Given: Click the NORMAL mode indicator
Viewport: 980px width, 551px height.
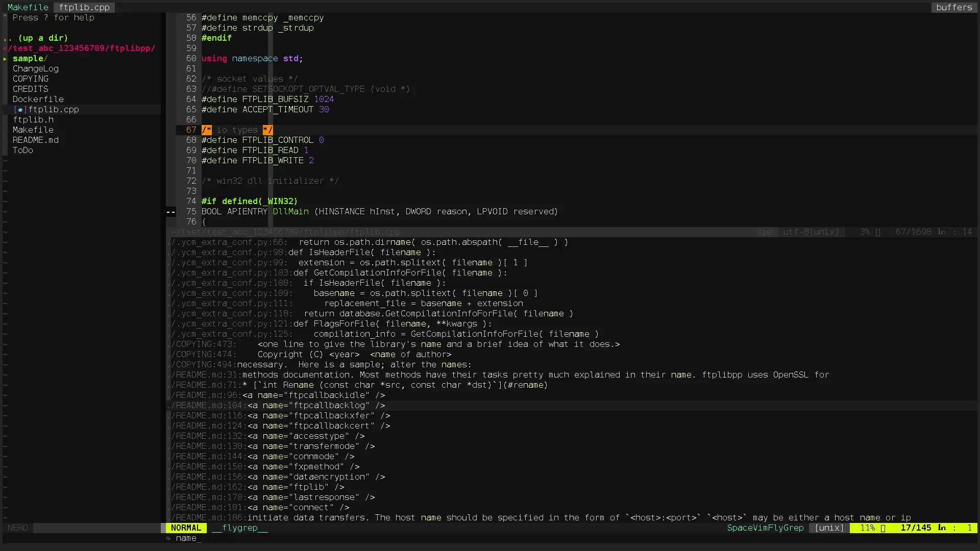Looking at the screenshot, I should pyautogui.click(x=186, y=528).
